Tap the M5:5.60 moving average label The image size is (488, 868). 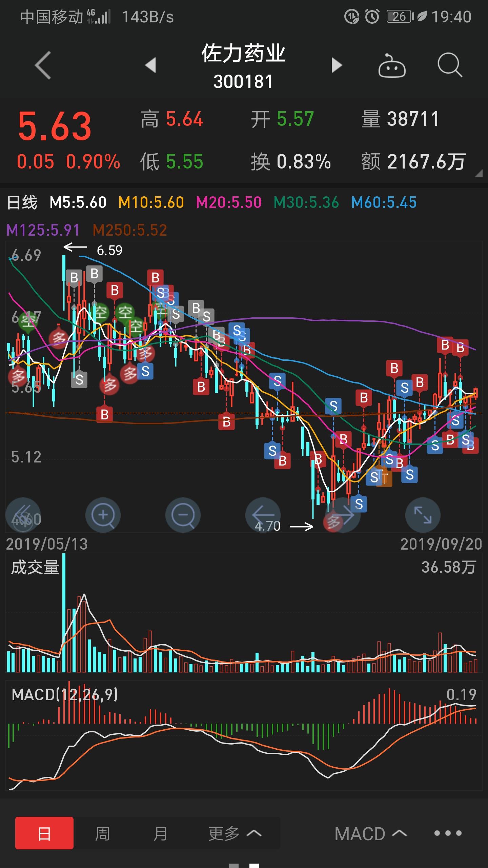pos(78,202)
